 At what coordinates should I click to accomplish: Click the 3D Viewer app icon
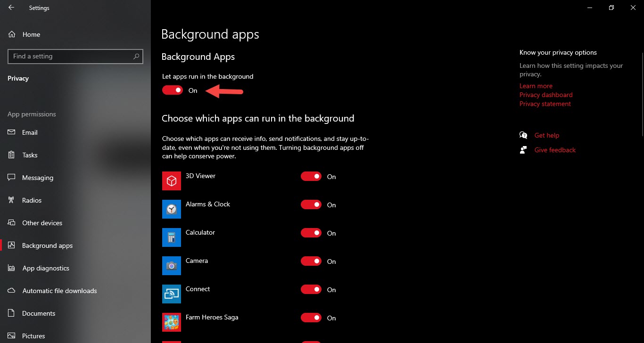(172, 181)
